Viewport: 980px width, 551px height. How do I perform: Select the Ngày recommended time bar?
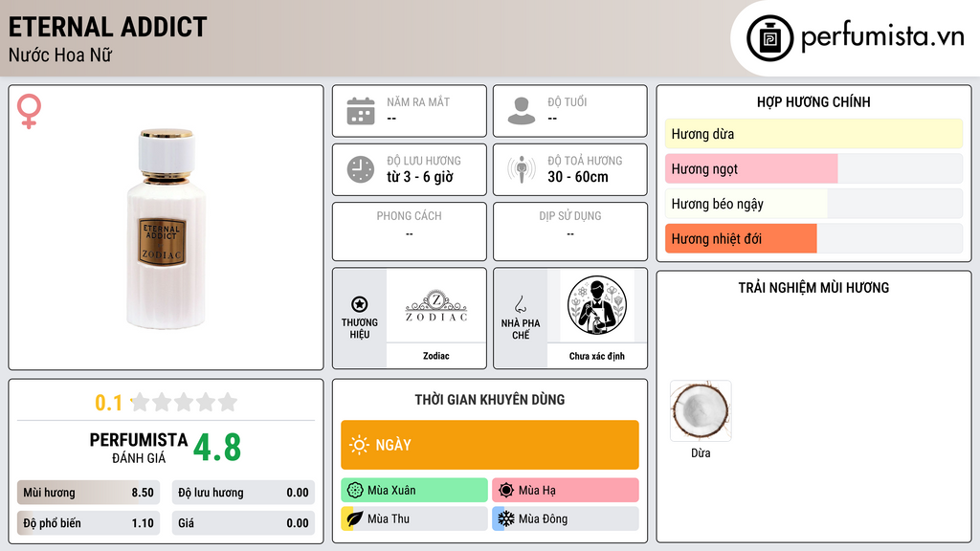coord(490,445)
